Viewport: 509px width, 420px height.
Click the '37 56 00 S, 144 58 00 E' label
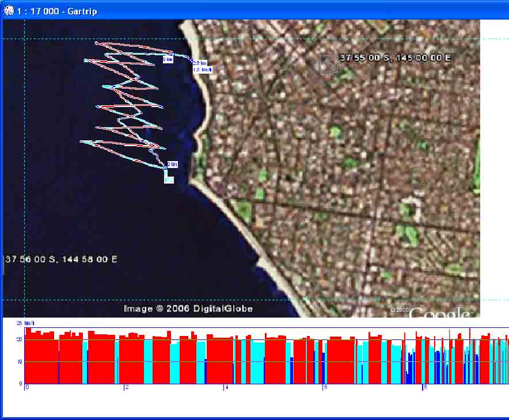coord(61,259)
